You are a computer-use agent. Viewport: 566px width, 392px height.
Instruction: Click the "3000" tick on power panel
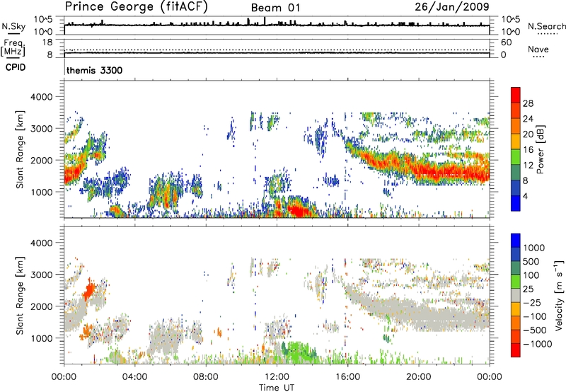coord(42,129)
